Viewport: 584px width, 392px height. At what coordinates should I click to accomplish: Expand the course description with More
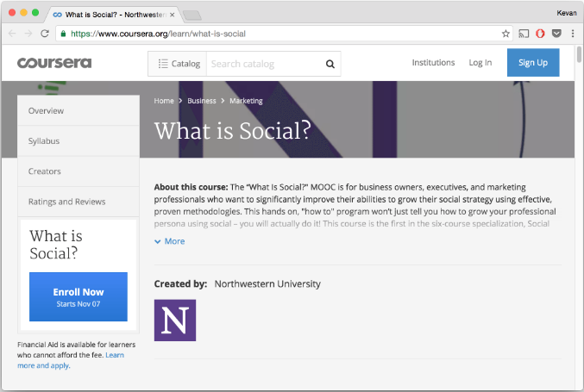[169, 241]
